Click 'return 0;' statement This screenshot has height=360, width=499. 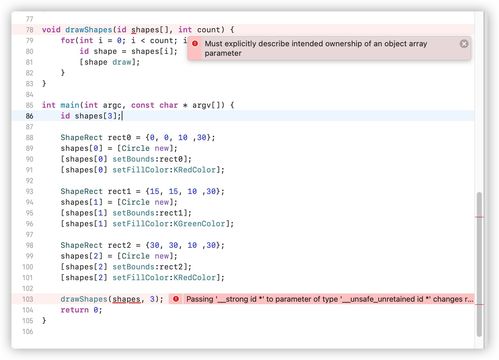[x=81, y=310]
